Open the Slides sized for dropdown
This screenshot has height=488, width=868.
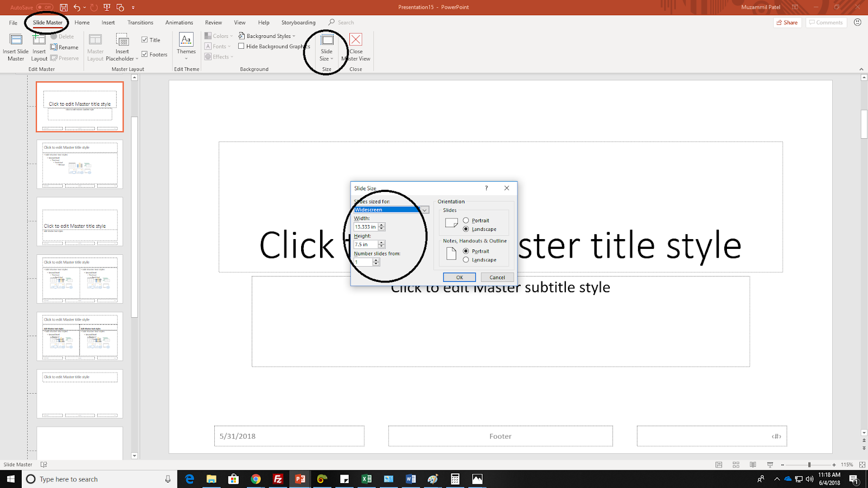coord(425,210)
